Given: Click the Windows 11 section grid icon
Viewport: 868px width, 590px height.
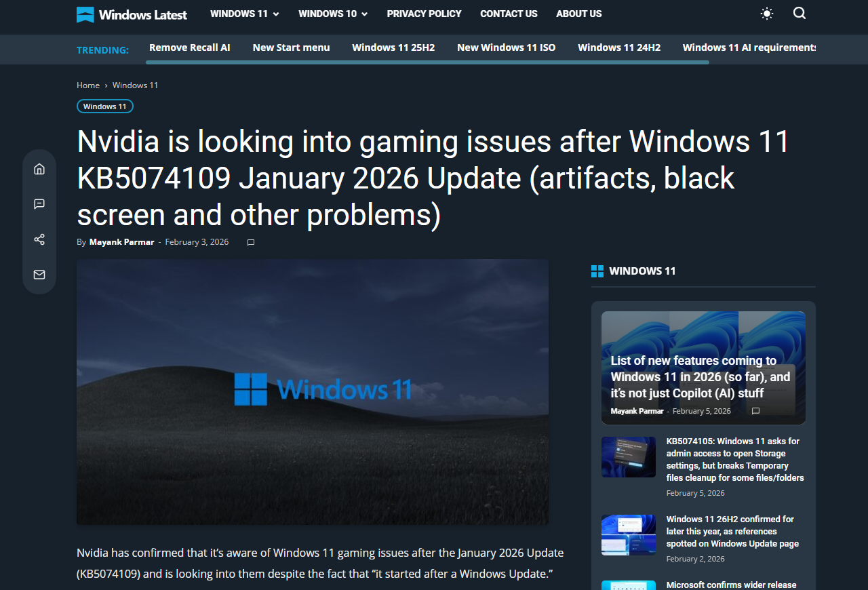Looking at the screenshot, I should [x=597, y=271].
